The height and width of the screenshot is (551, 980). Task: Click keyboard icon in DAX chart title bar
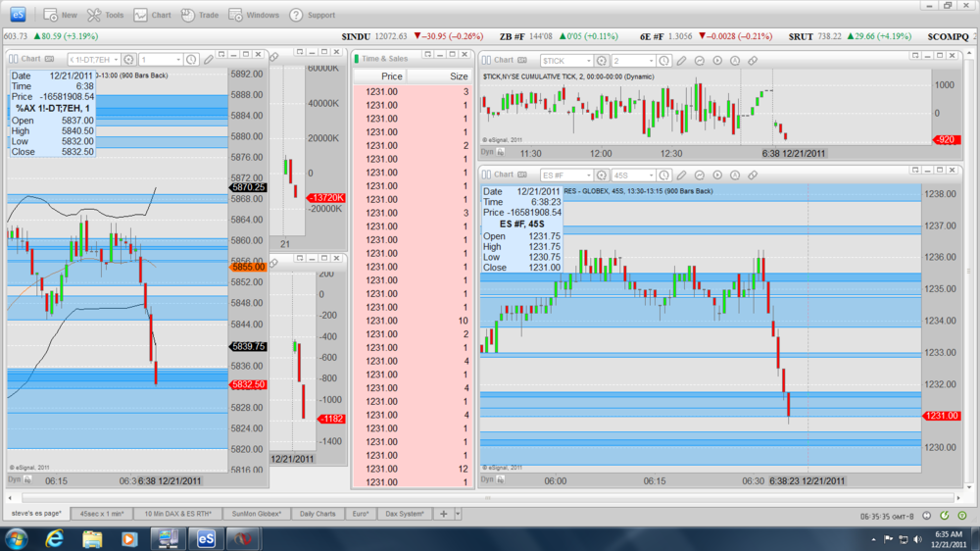point(49,59)
